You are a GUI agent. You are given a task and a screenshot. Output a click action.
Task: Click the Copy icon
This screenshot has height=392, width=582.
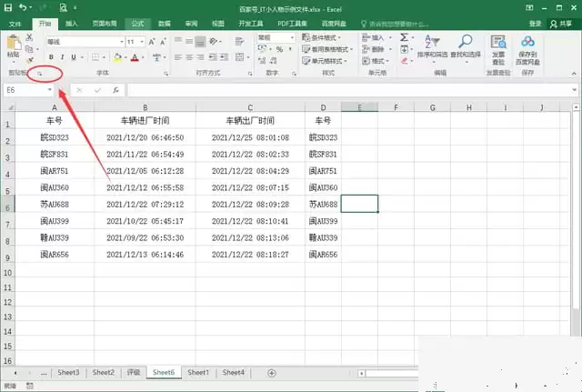pyautogui.click(x=29, y=48)
